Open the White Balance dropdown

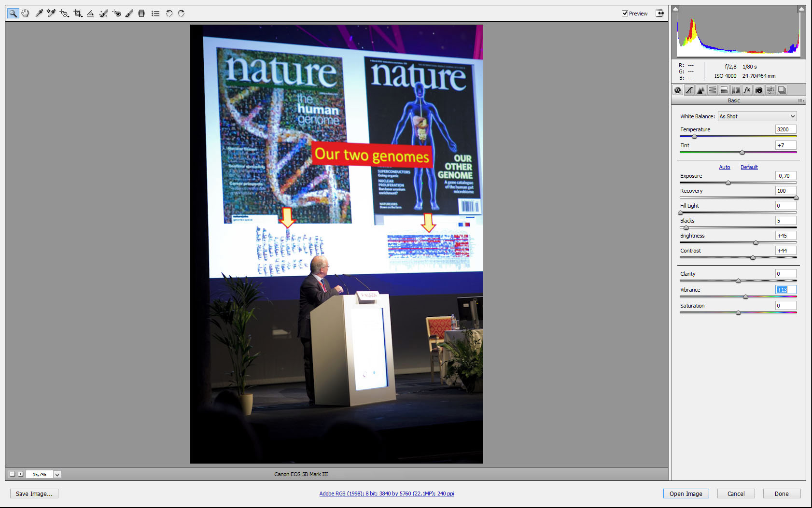pos(757,116)
